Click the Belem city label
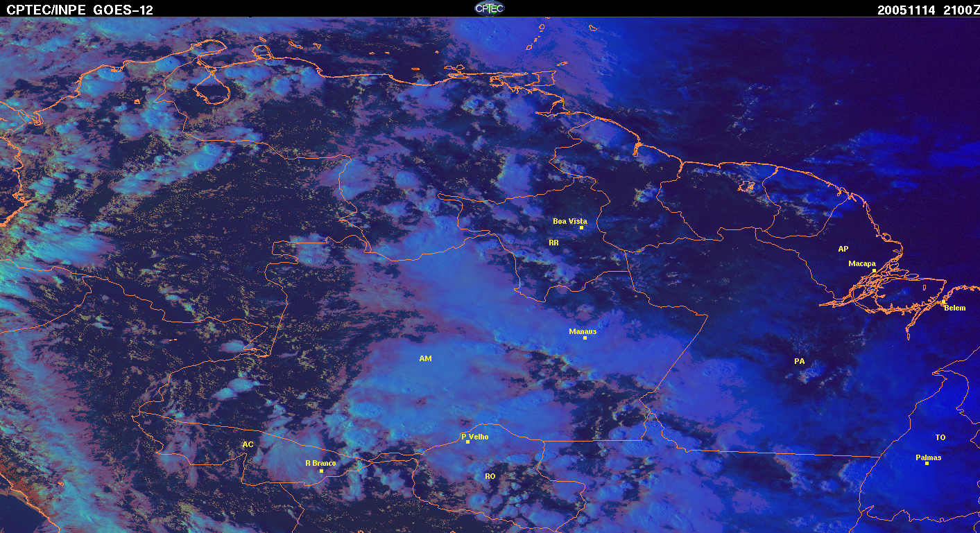This screenshot has height=533, width=980. [x=954, y=308]
